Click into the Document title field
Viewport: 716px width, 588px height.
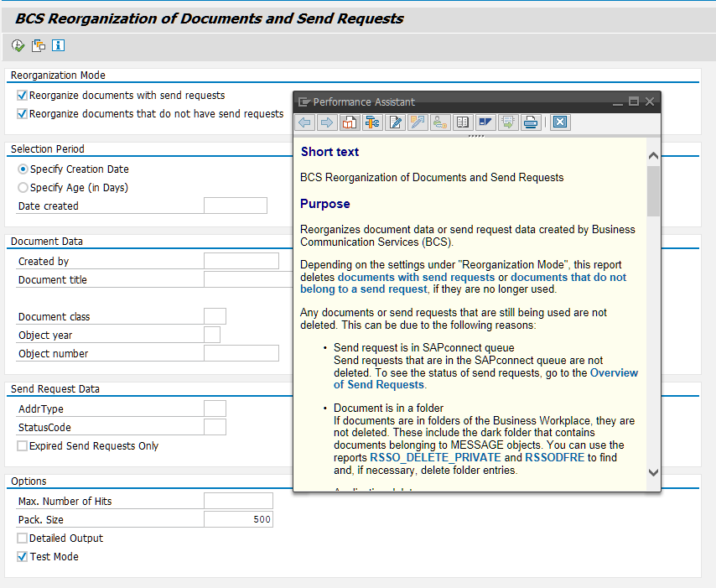pyautogui.click(x=248, y=279)
